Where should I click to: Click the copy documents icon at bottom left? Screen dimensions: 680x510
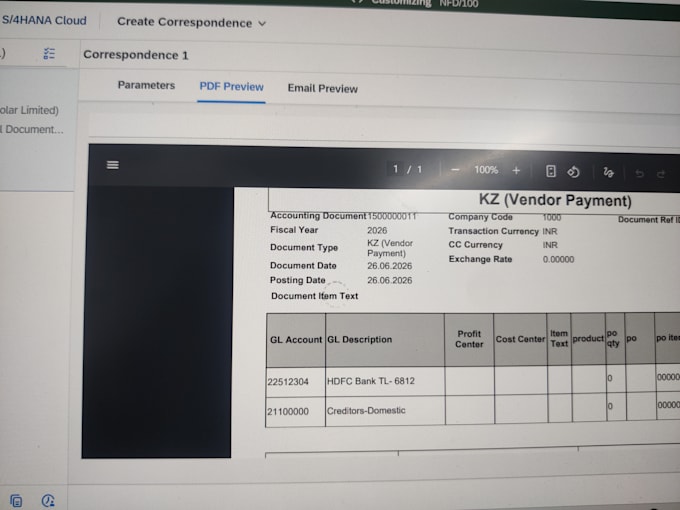pyautogui.click(x=16, y=501)
